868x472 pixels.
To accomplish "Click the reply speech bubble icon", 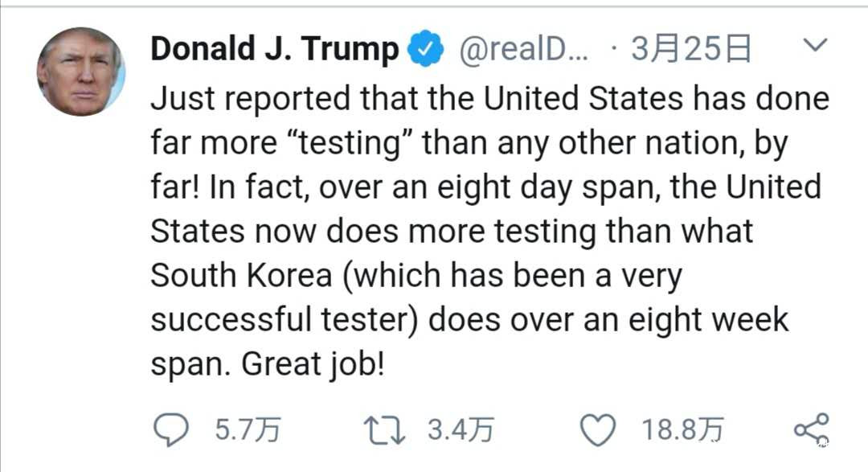I will point(170,430).
